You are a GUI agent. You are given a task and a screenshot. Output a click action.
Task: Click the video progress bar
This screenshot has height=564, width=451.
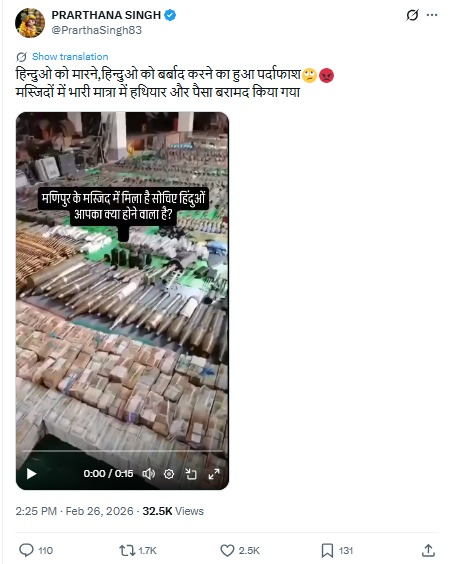pos(122,450)
